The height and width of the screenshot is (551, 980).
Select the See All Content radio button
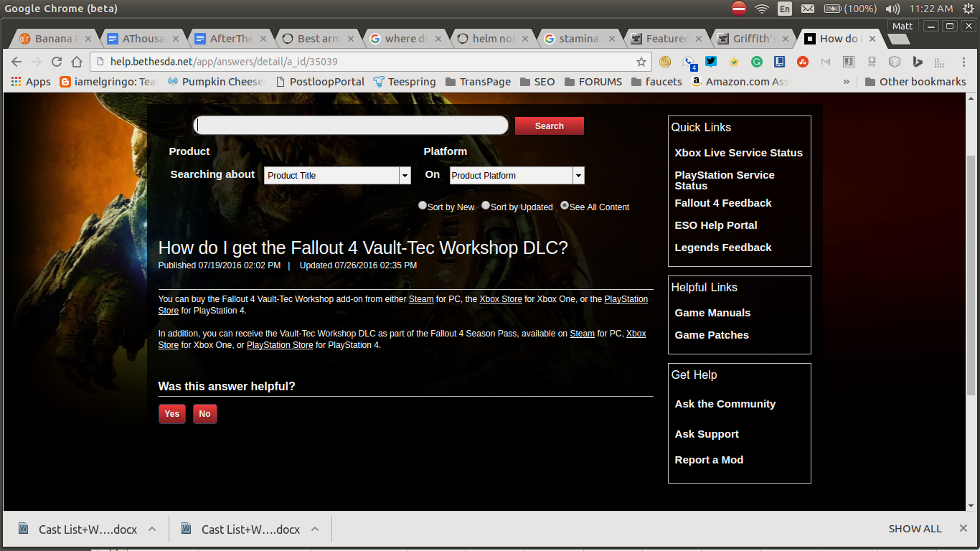[565, 206]
